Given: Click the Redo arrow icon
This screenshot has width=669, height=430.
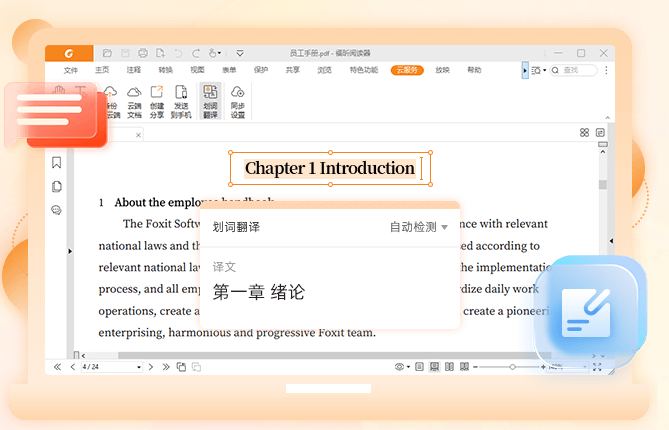Looking at the screenshot, I should click(x=196, y=53).
